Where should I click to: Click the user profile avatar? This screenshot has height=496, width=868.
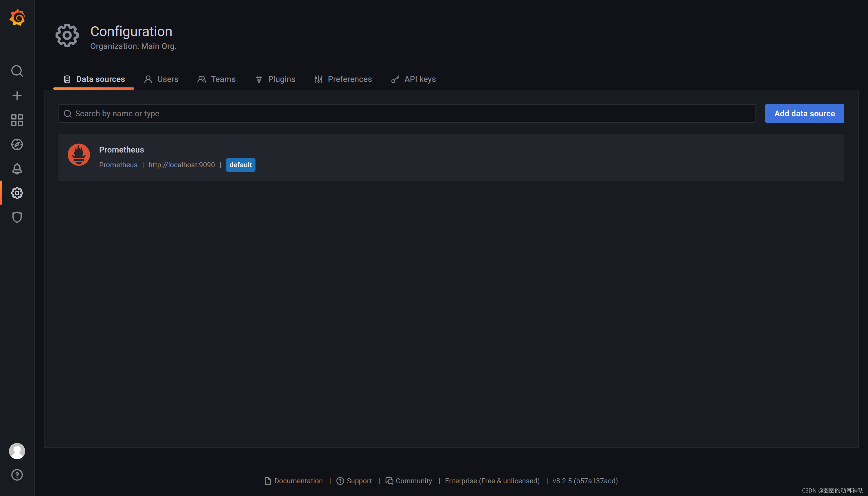pos(17,451)
